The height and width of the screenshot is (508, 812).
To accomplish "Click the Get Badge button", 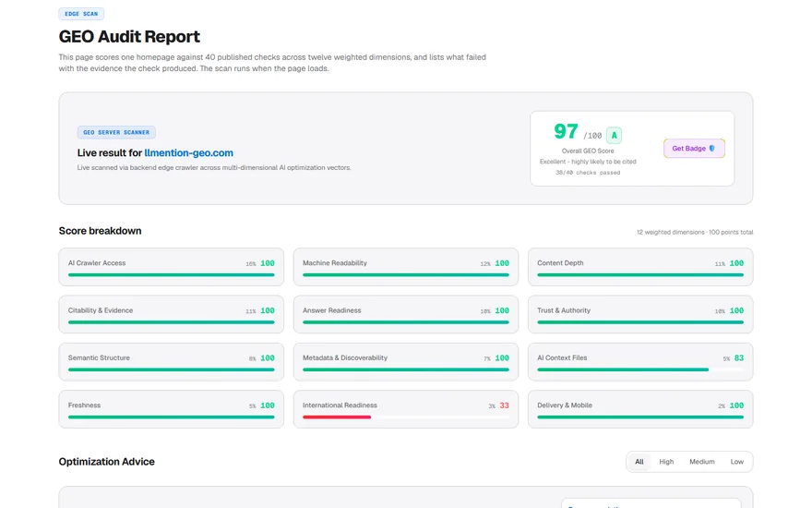I will tap(694, 149).
